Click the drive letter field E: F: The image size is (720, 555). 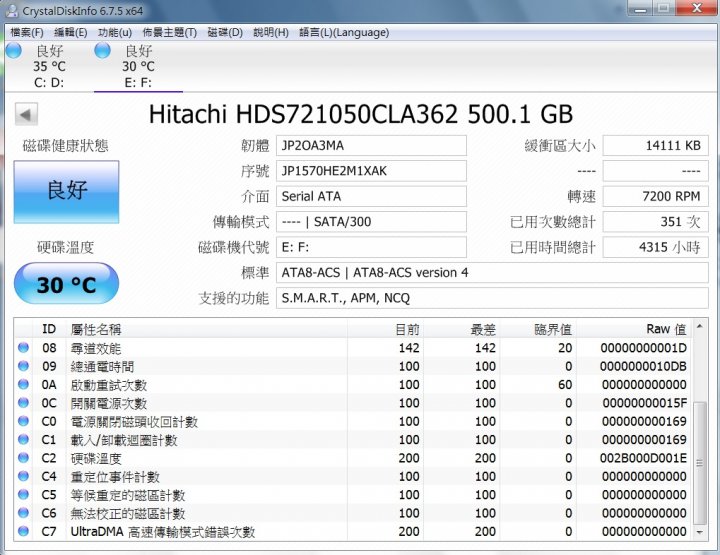tap(371, 247)
